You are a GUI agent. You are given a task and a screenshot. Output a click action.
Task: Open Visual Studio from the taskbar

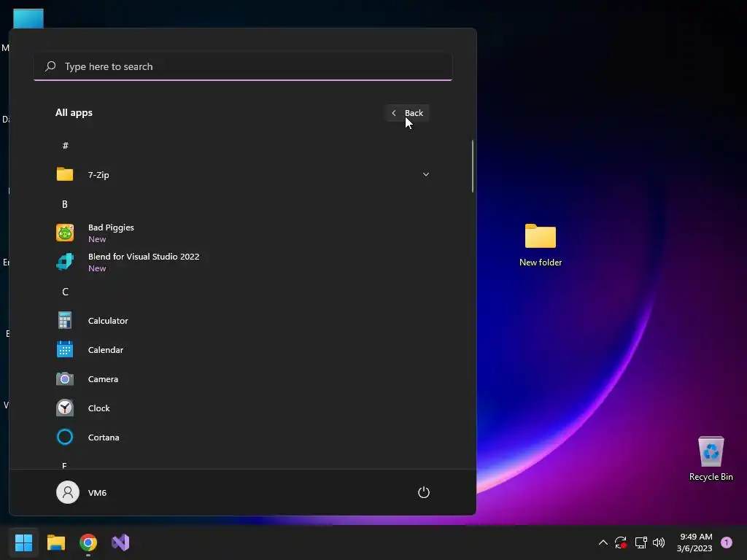[x=120, y=542]
